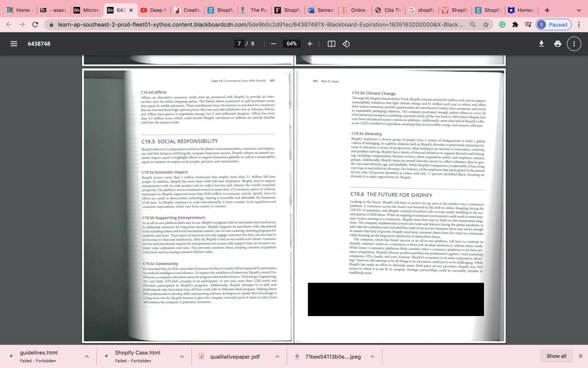Download the PDF file

541,44
